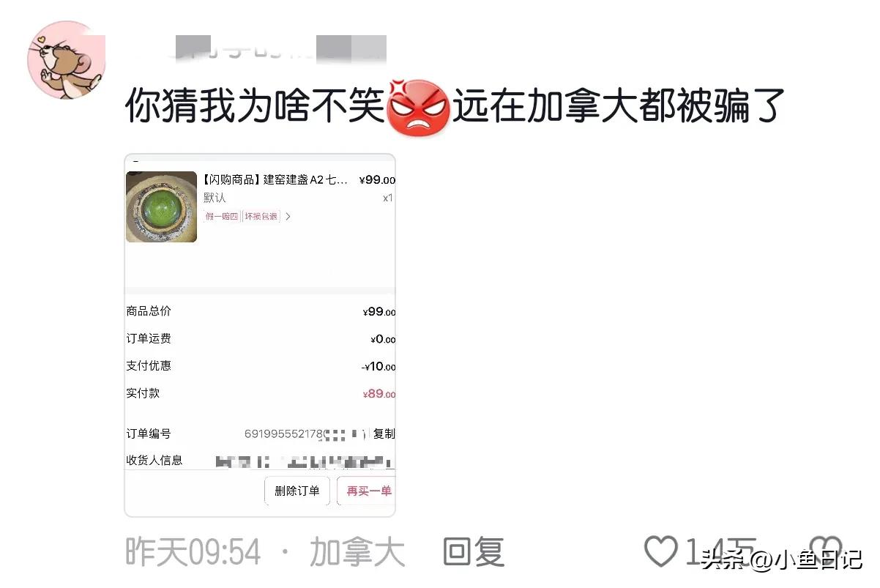Open the blurred commenter username
This screenshot has width=880, height=588.
coord(277,48)
